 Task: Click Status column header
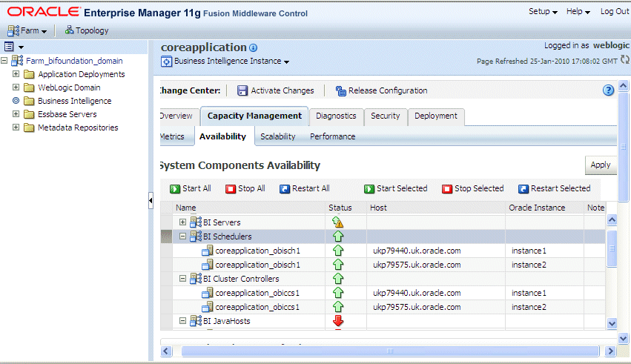(x=340, y=208)
